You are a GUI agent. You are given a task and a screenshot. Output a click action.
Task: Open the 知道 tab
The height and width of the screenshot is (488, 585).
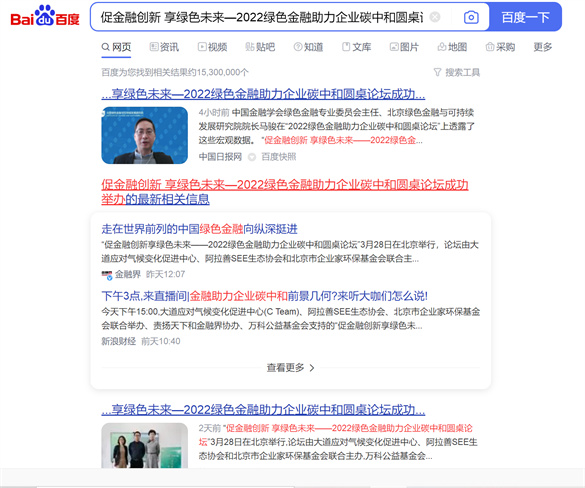pyautogui.click(x=308, y=47)
